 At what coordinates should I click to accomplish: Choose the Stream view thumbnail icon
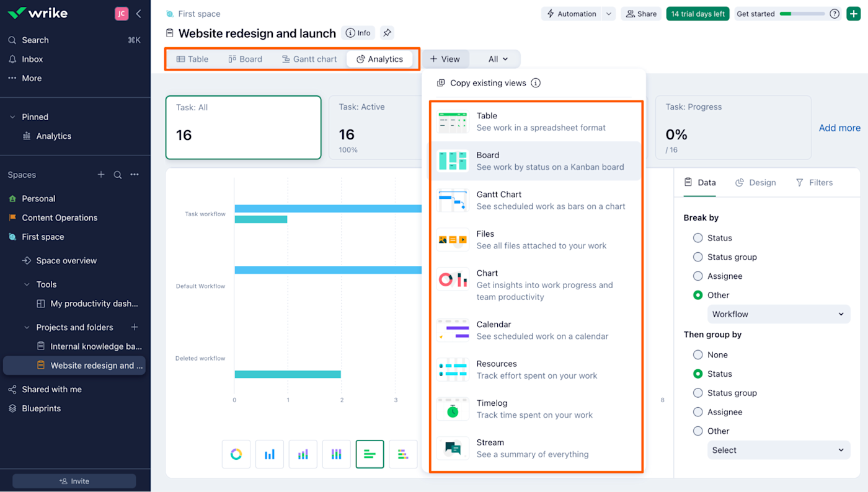click(x=453, y=448)
